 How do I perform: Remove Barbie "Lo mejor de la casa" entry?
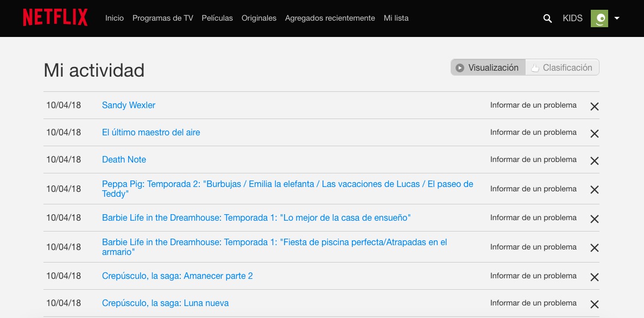click(594, 219)
